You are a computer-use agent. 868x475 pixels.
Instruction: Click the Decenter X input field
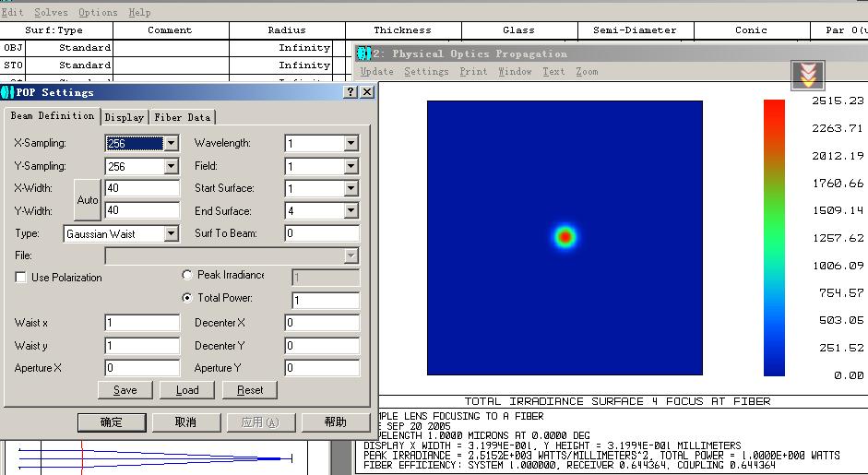[x=322, y=323]
